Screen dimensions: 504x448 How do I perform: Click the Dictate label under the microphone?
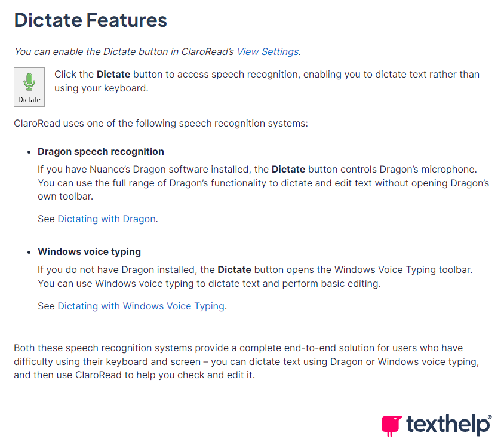tap(29, 100)
